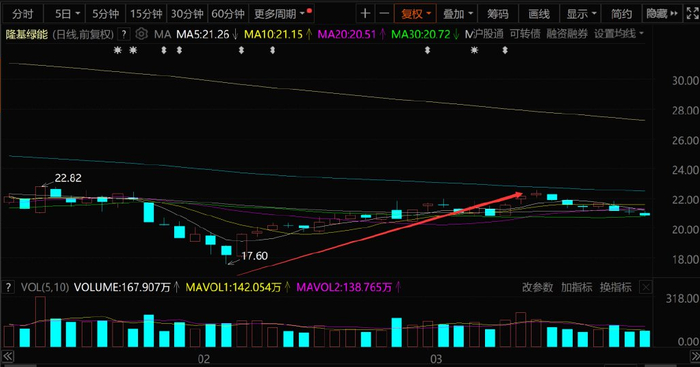Click the diamond marker below MA30:20.72
The height and width of the screenshot is (367, 700).
click(427, 50)
